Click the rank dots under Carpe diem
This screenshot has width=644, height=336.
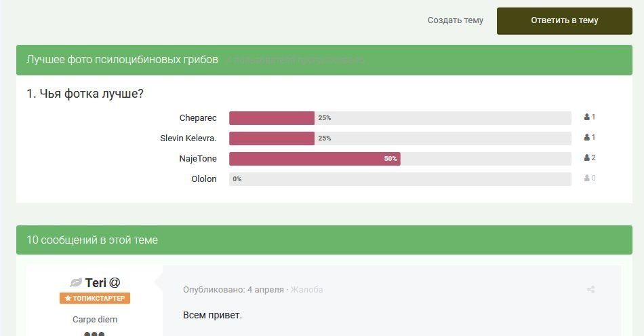pyautogui.click(x=94, y=333)
